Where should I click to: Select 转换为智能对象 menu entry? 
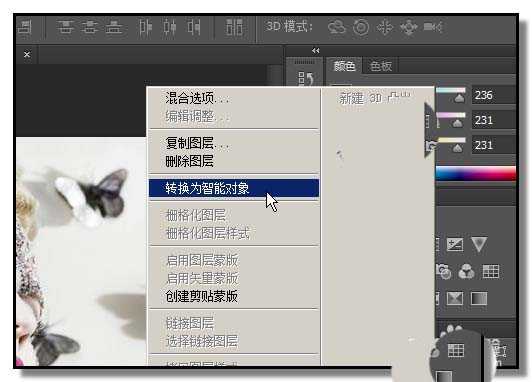[x=234, y=188]
